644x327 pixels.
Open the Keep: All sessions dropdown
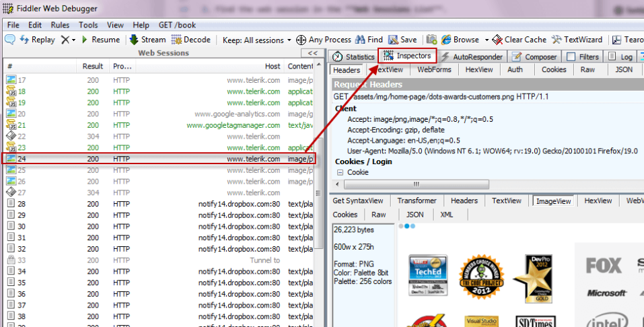point(257,40)
